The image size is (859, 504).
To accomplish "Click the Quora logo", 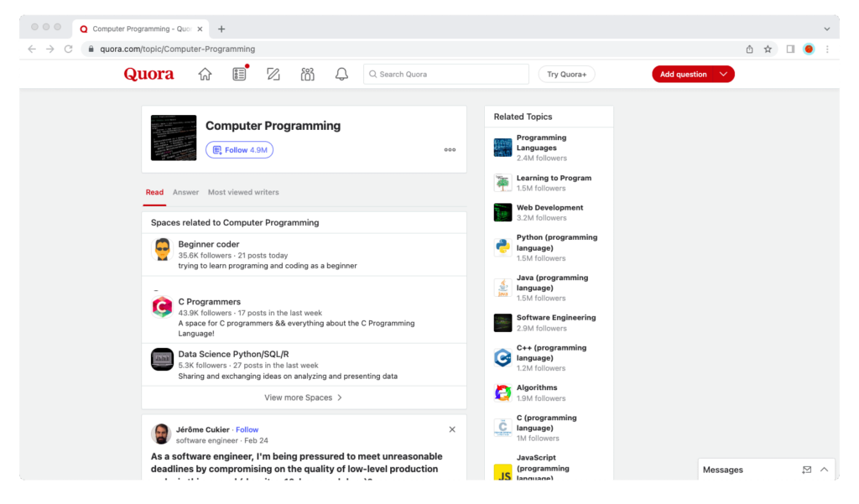I will [x=149, y=74].
